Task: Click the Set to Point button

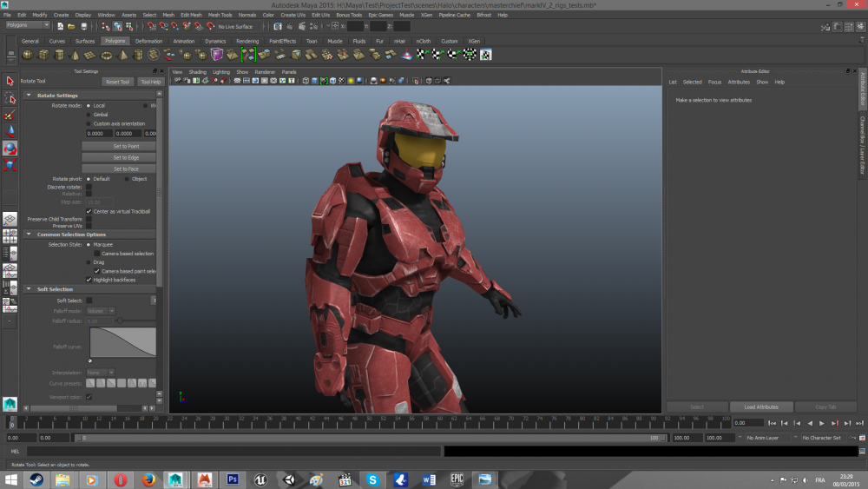Action: pos(119,146)
